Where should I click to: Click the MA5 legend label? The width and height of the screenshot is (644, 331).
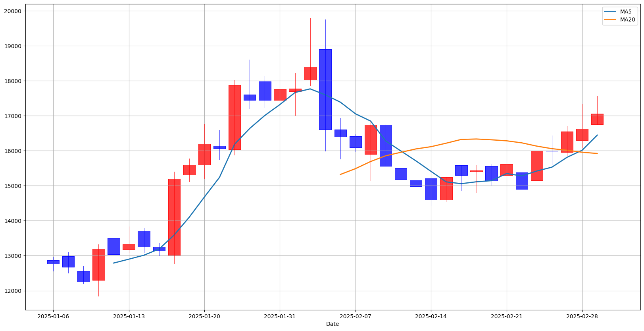tap(626, 12)
